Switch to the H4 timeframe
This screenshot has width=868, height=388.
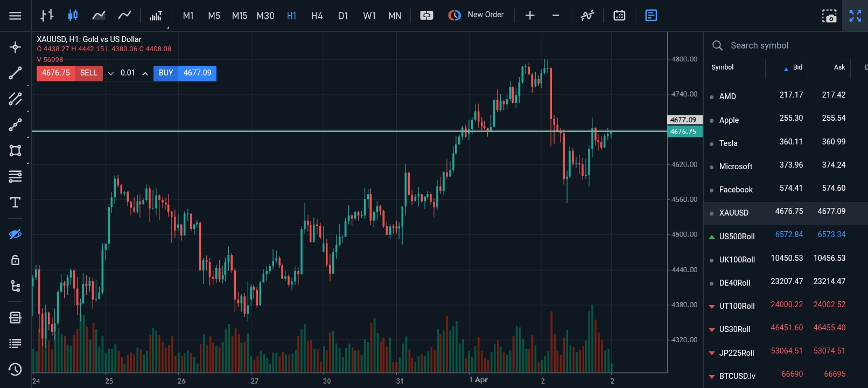click(x=317, y=16)
